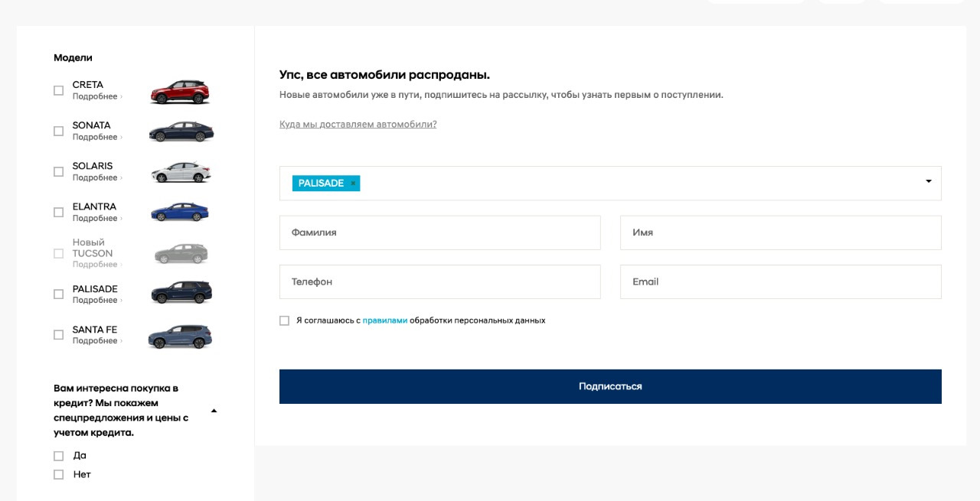The width and height of the screenshot is (980, 501).
Task: Open the "правилами" rules link
Action: click(385, 320)
